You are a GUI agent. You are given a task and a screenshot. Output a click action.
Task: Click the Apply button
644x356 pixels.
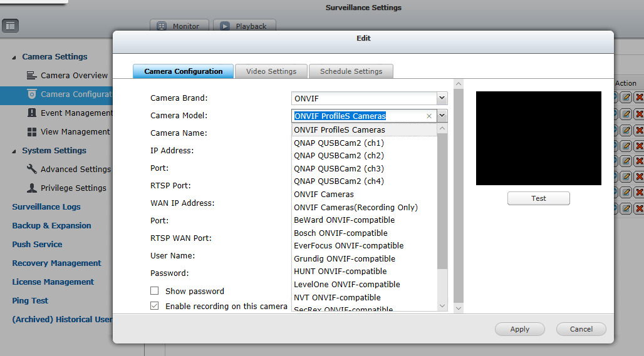pos(519,329)
